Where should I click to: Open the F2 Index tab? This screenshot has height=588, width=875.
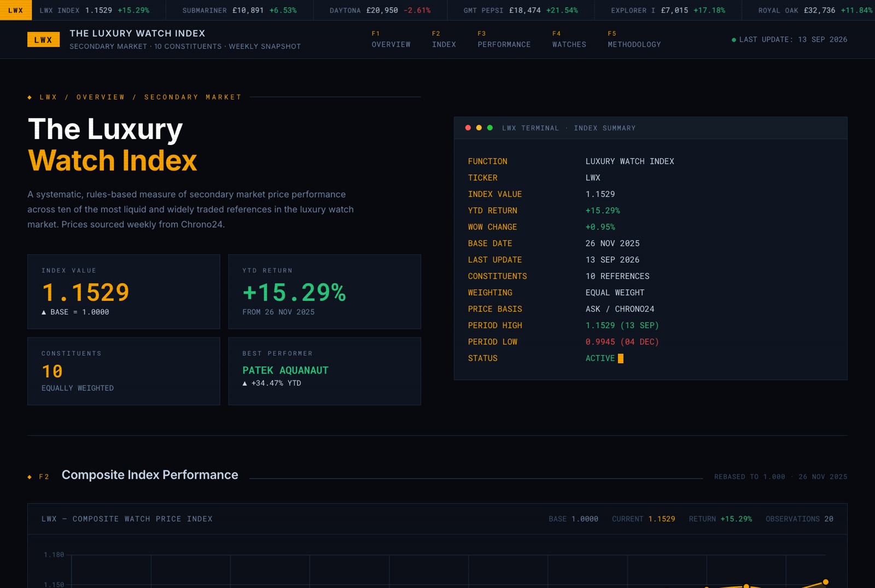pyautogui.click(x=444, y=39)
